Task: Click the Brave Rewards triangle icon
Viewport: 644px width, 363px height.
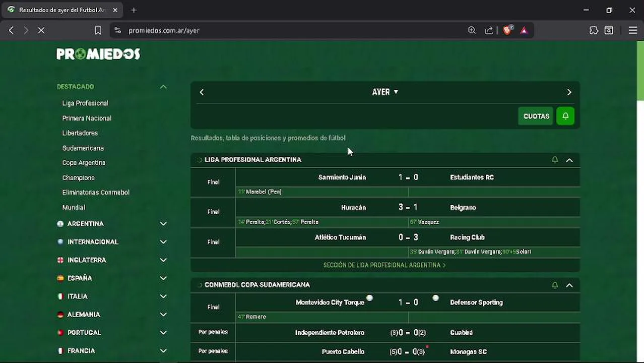Action: [524, 30]
